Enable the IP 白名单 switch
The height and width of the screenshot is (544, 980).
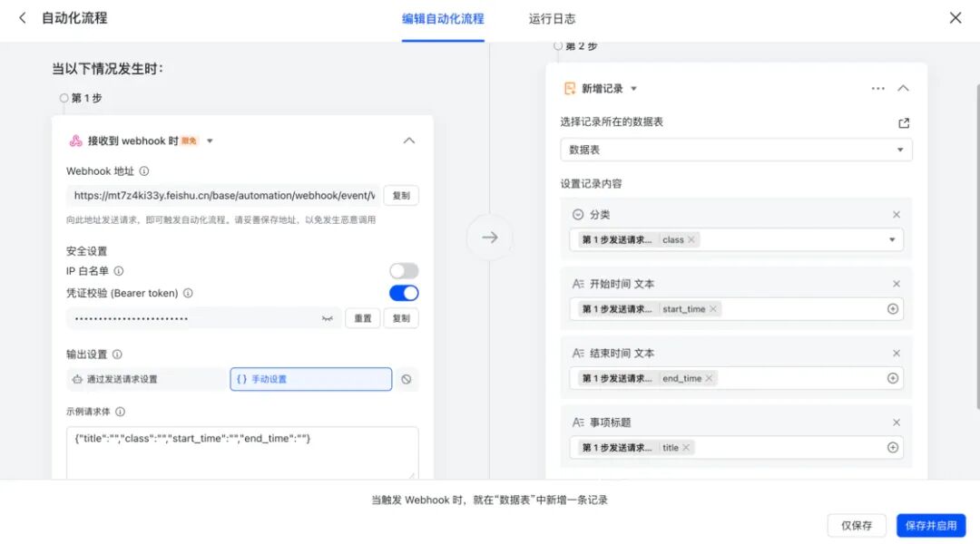pyautogui.click(x=404, y=271)
